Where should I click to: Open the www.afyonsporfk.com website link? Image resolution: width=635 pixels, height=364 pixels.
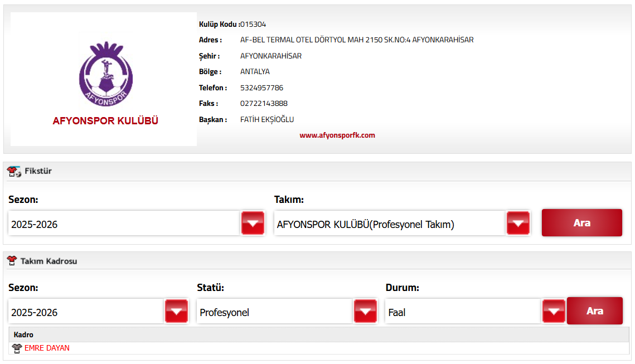tap(337, 135)
